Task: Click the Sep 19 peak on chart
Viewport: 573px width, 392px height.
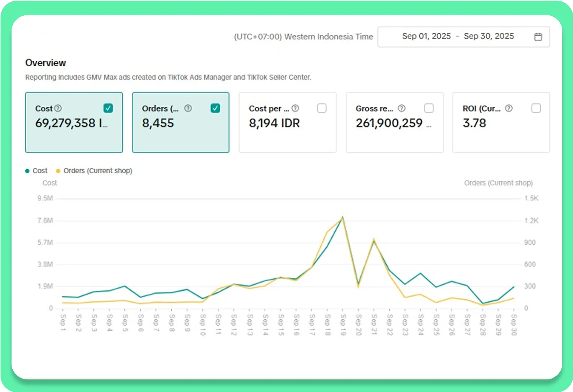Action: coord(342,217)
